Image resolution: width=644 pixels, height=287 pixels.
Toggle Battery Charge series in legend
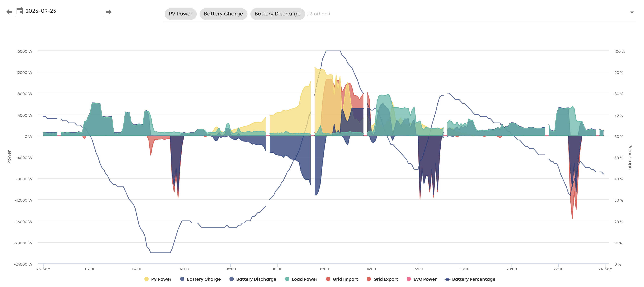[x=201, y=279]
